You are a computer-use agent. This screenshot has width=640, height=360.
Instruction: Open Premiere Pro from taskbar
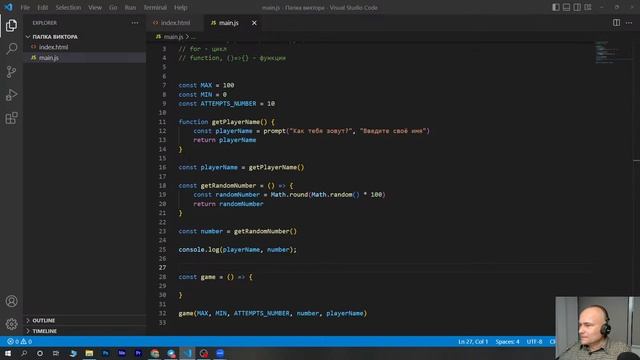[x=138, y=353]
